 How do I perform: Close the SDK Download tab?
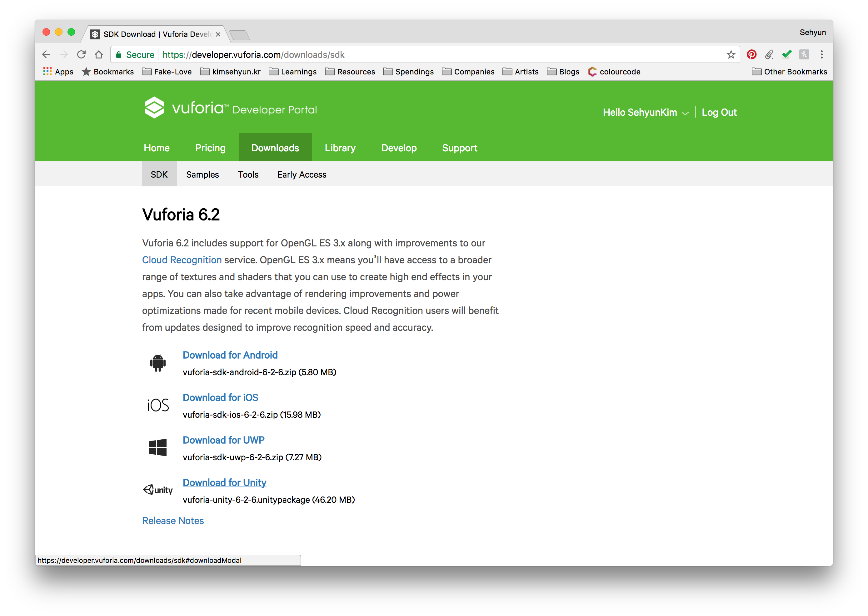tap(218, 34)
